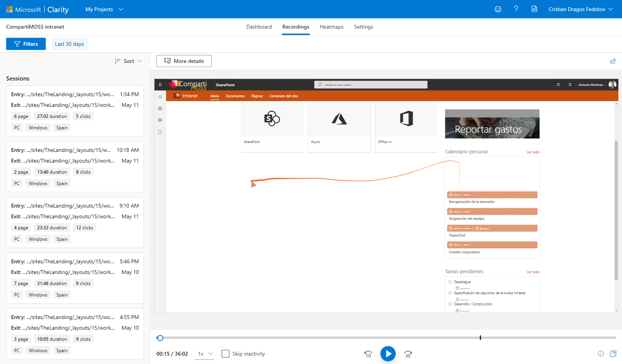The image size is (622, 364).
Task: Click the Last 30 days date range
Action: 69,43
